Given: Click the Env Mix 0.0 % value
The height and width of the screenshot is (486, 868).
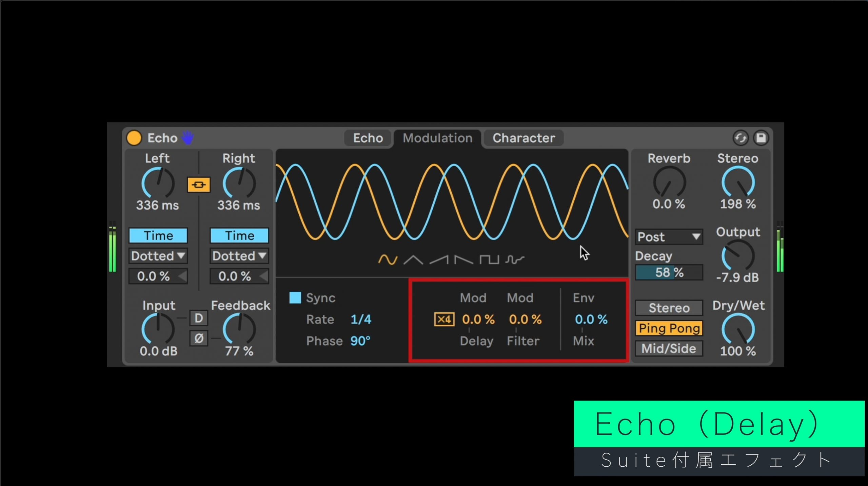Looking at the screenshot, I should (x=591, y=319).
